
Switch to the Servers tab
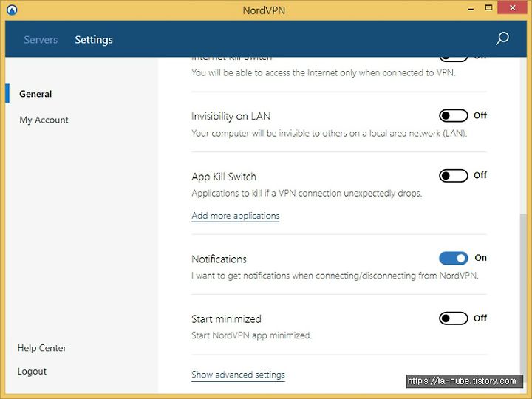click(x=41, y=40)
